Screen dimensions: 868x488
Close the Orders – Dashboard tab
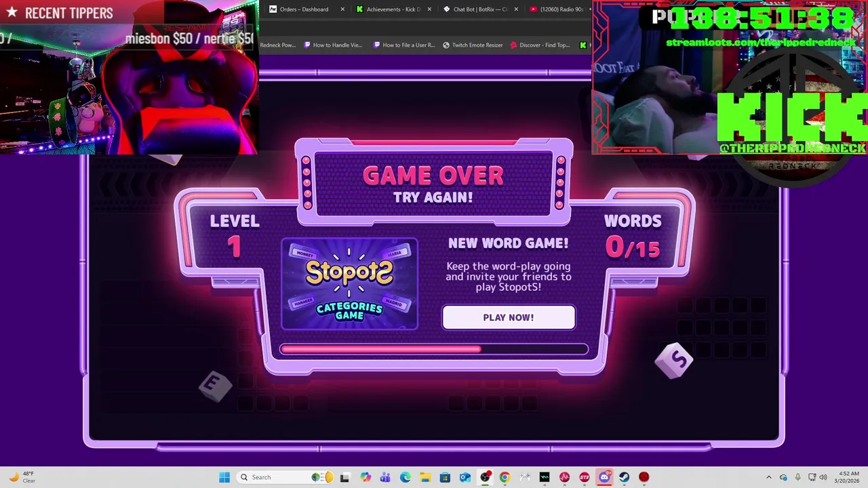(x=342, y=9)
